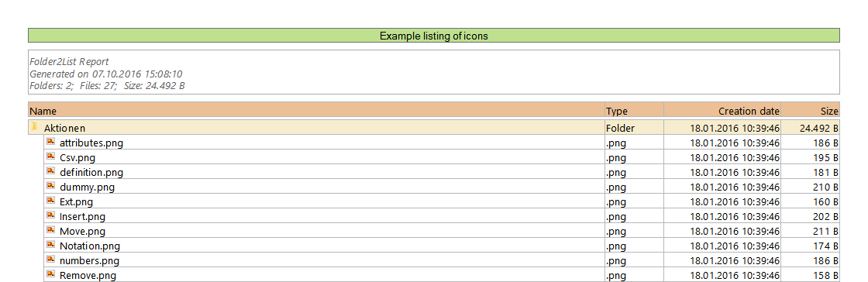The height and width of the screenshot is (282, 868).
Task: Click the image icon beside Insert.png
Action: [x=50, y=215]
